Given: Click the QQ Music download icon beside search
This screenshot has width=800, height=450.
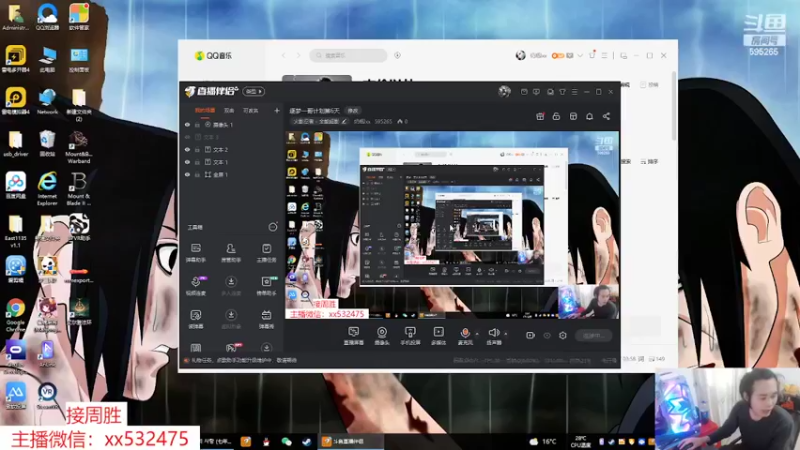Looking at the screenshot, I should click(397, 55).
